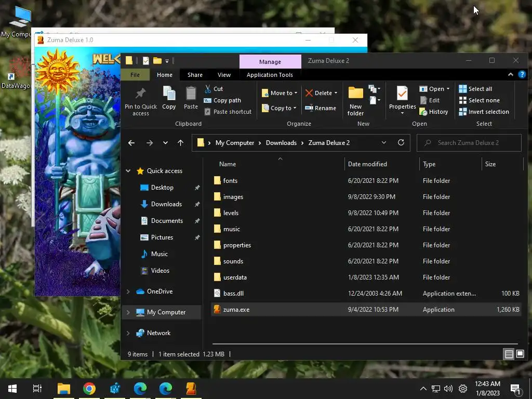This screenshot has height=399, width=532.
Task: Go forward with the right arrow
Action: pyautogui.click(x=150, y=143)
